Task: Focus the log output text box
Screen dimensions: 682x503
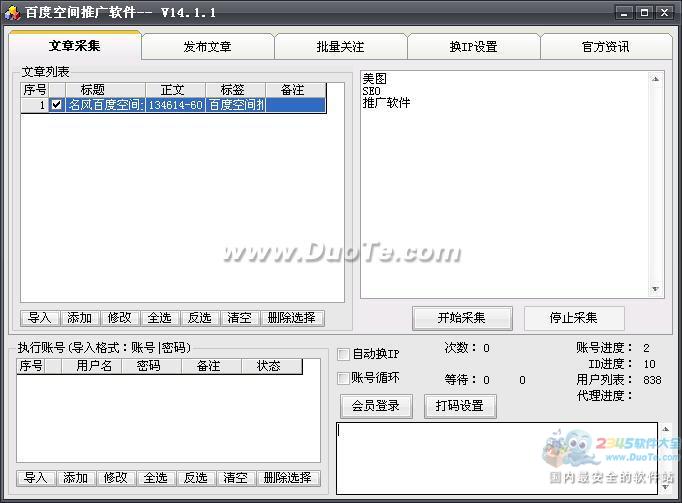Action: (497, 458)
